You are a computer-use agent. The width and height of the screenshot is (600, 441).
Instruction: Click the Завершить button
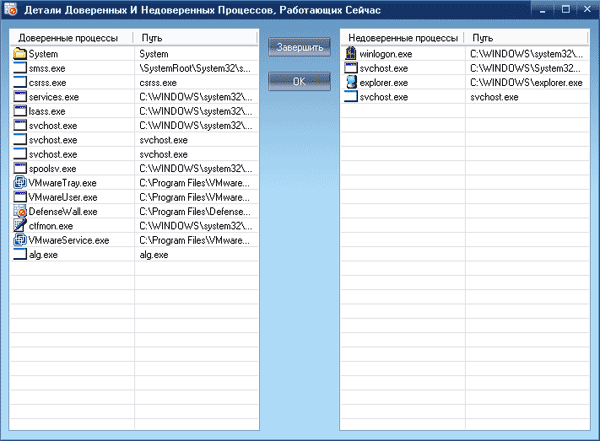[x=299, y=47]
